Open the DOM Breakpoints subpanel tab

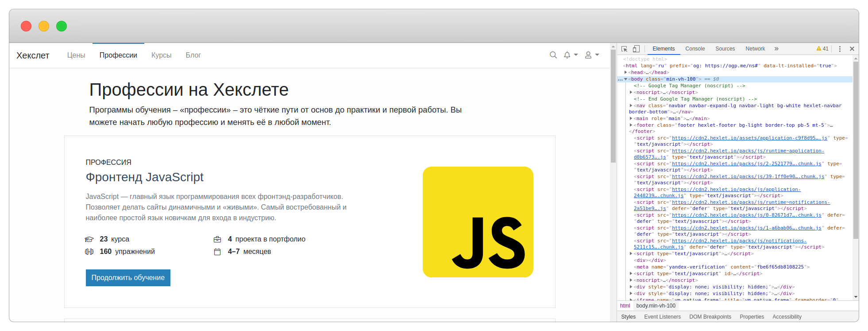pos(710,317)
